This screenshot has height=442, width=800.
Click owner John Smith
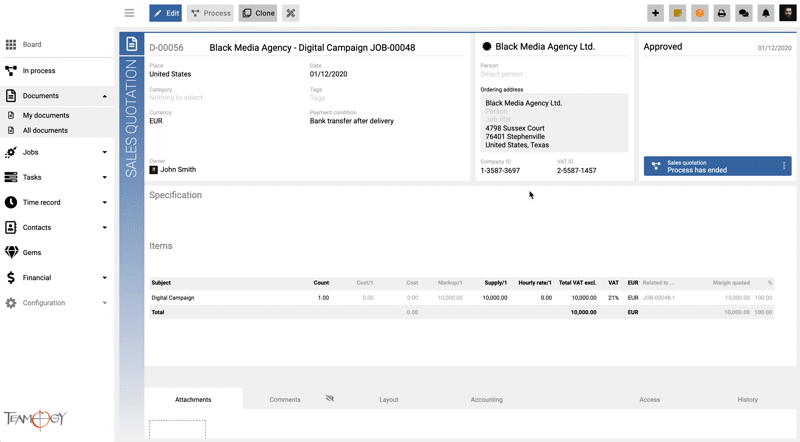pos(173,169)
